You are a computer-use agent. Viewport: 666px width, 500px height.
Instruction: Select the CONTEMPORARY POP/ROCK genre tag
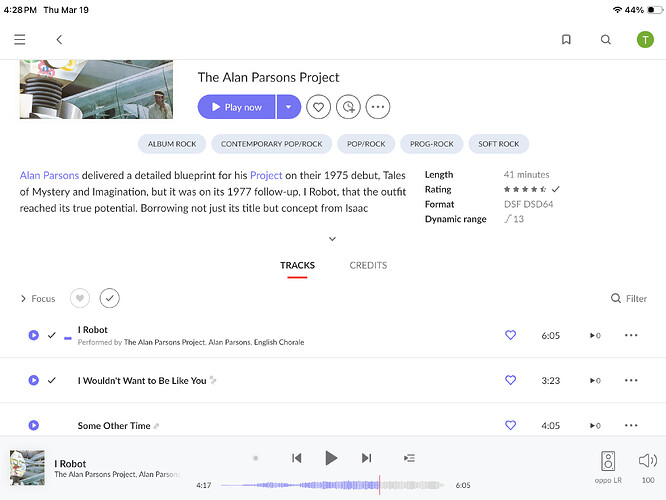(271, 144)
